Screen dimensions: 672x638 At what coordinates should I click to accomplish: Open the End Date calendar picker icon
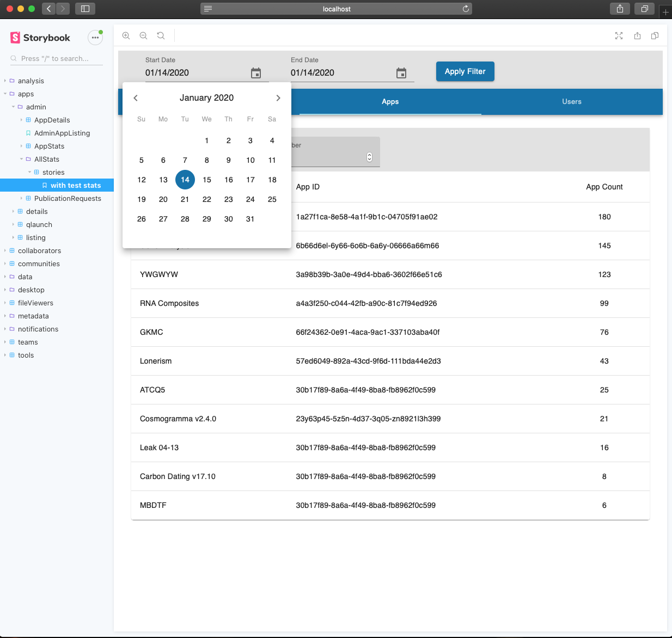(x=401, y=72)
